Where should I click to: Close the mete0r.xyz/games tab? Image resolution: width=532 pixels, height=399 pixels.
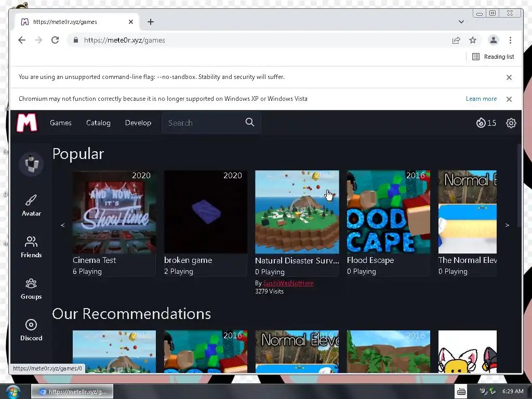[x=130, y=22]
